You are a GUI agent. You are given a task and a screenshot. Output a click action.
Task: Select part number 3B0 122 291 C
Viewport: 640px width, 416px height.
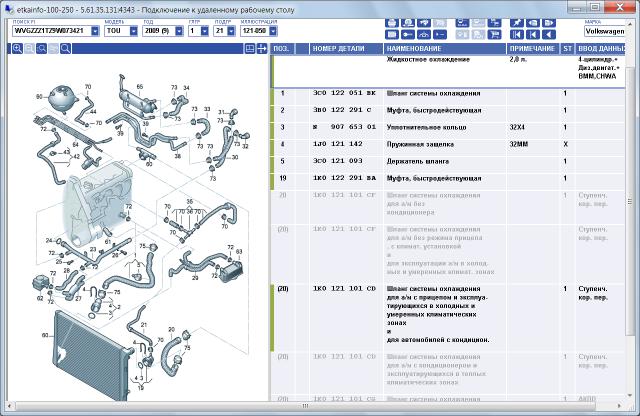342,110
